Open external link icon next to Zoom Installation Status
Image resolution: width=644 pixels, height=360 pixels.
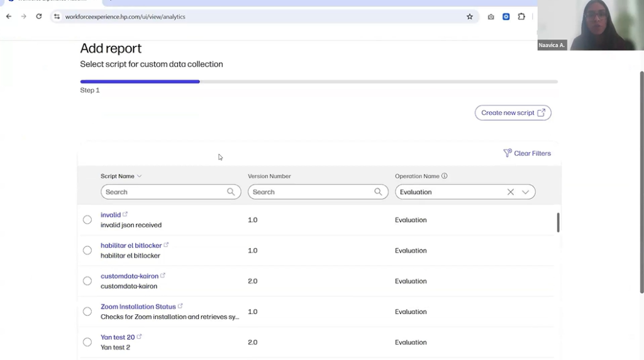pos(180,306)
